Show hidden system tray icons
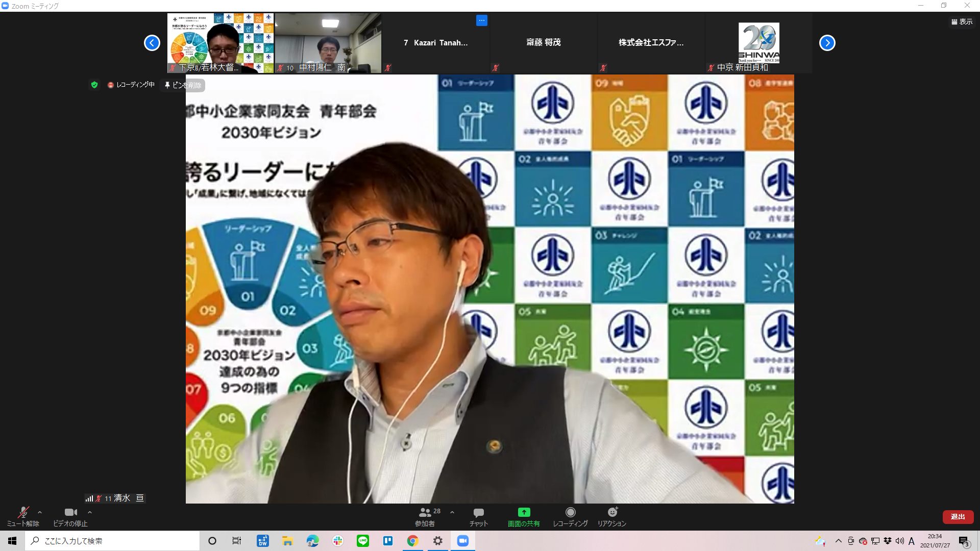 (x=838, y=541)
